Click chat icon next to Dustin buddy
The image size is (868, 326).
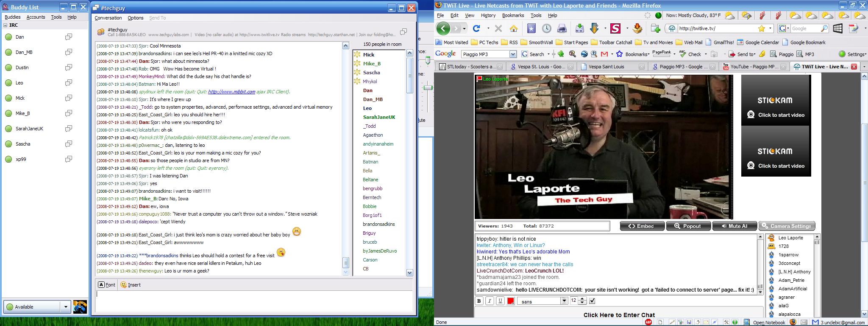click(x=69, y=67)
